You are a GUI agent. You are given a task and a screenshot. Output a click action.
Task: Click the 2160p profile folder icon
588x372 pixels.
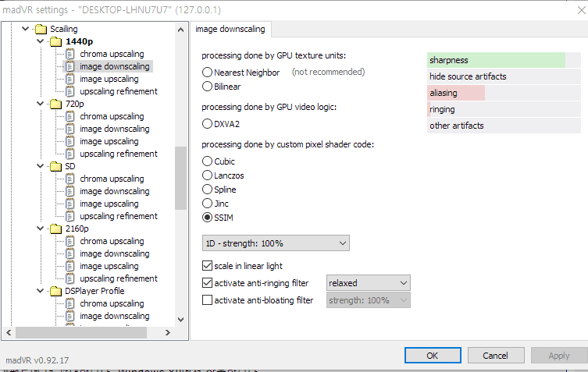pos(55,229)
